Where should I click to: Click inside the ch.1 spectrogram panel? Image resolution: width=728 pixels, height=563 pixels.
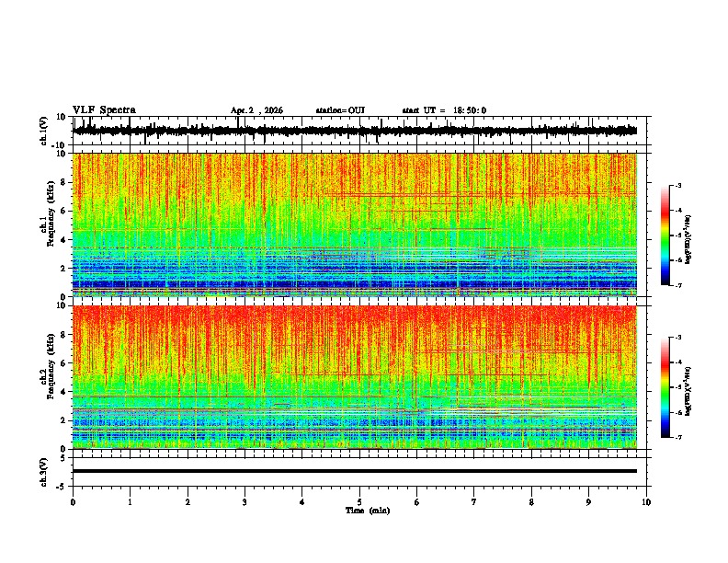click(x=355, y=224)
